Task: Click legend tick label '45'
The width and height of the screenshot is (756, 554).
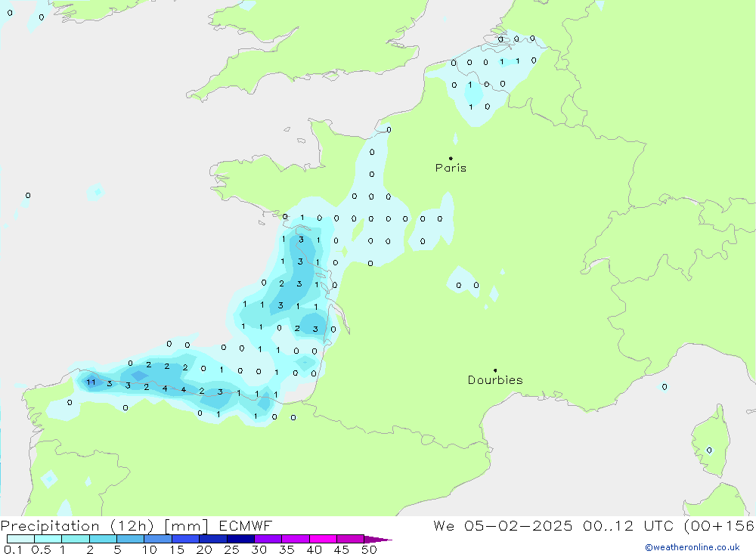Action: pos(342,549)
